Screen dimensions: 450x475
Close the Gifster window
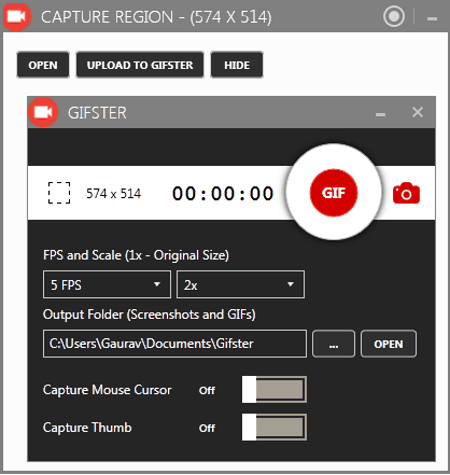coord(417,112)
